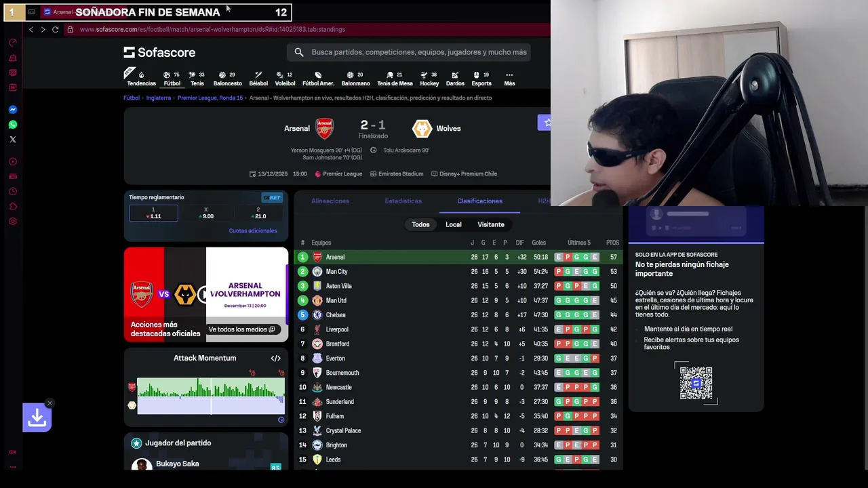Select the Tendencias sport category
This screenshot has height=488, width=868.
pos(141,79)
